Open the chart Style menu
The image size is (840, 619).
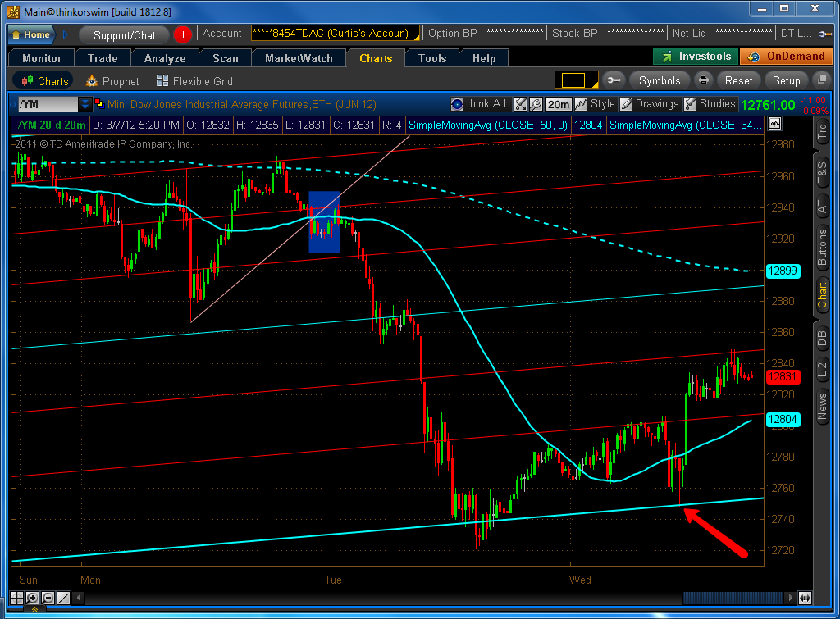(x=595, y=104)
